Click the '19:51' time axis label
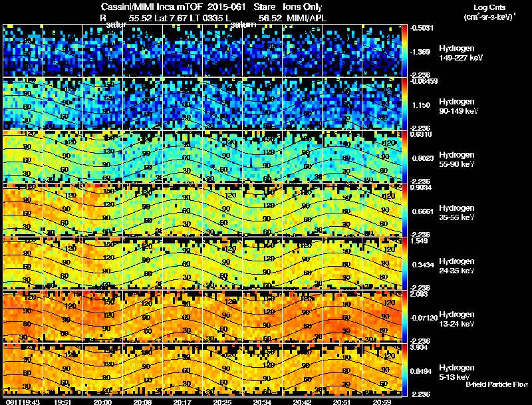Image resolution: width=532 pixels, height=405 pixels. (x=63, y=402)
